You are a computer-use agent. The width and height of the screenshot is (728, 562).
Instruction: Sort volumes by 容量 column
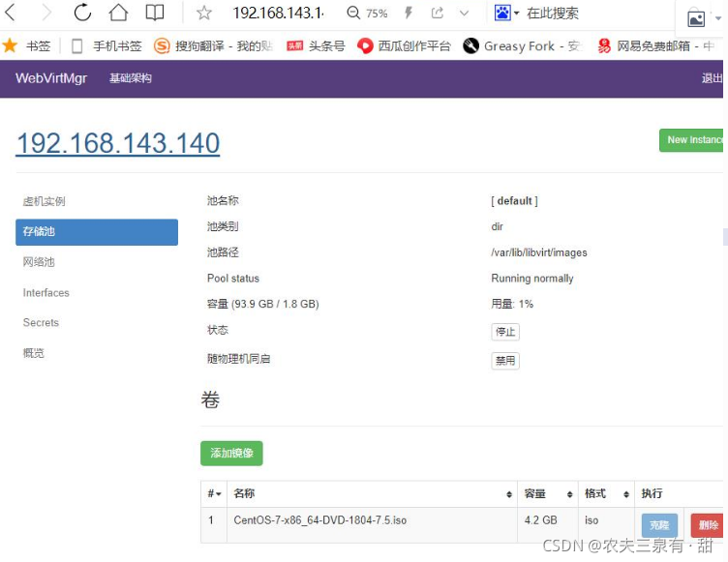tap(548, 493)
